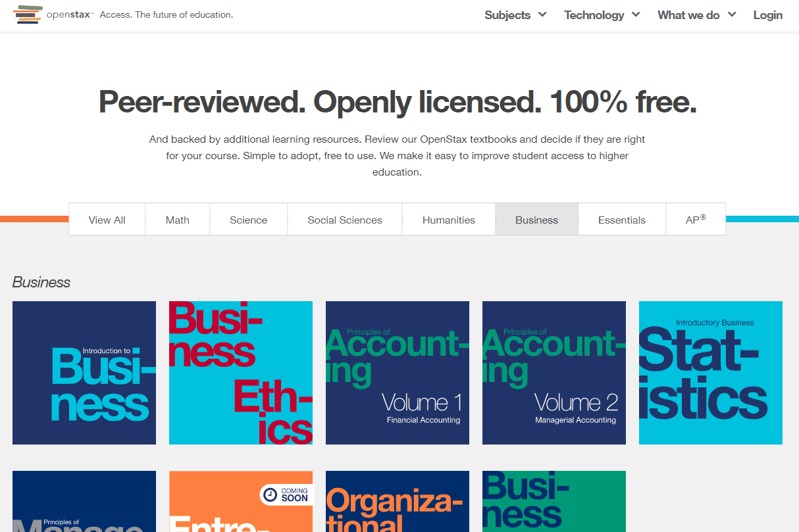
Task: Click the Business section heading
Action: (41, 281)
